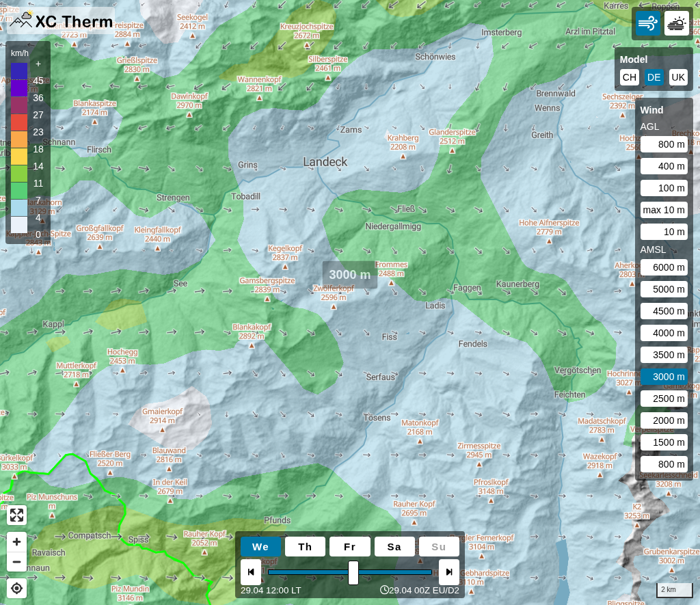The height and width of the screenshot is (605, 700).
Task: Set wind altitude to 2500 m AMSL
Action: click(x=664, y=399)
